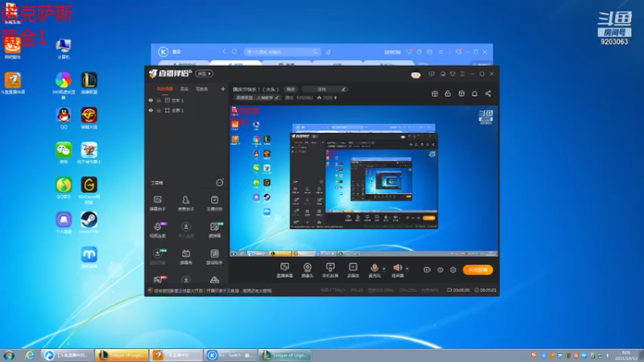Open toolbox tool with green NEW badge beside multi-person download
This screenshot has width=644, height=362.
point(214,229)
